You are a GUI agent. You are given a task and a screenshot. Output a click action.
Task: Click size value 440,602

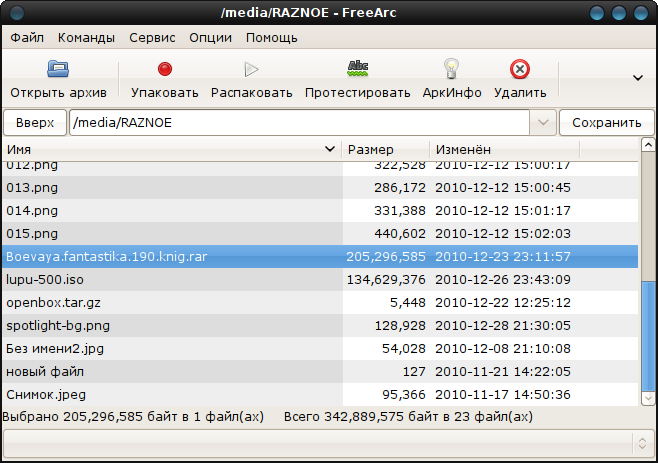(400, 234)
